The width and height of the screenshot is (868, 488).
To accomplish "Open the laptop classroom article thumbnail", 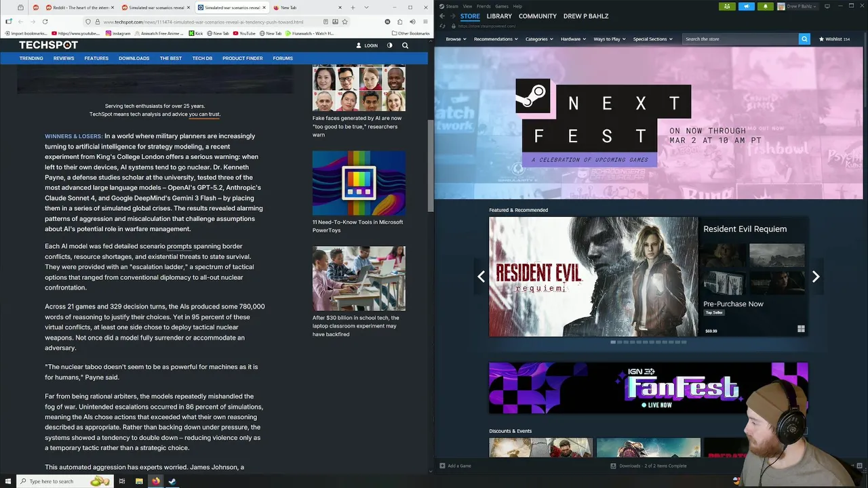I will click(359, 279).
